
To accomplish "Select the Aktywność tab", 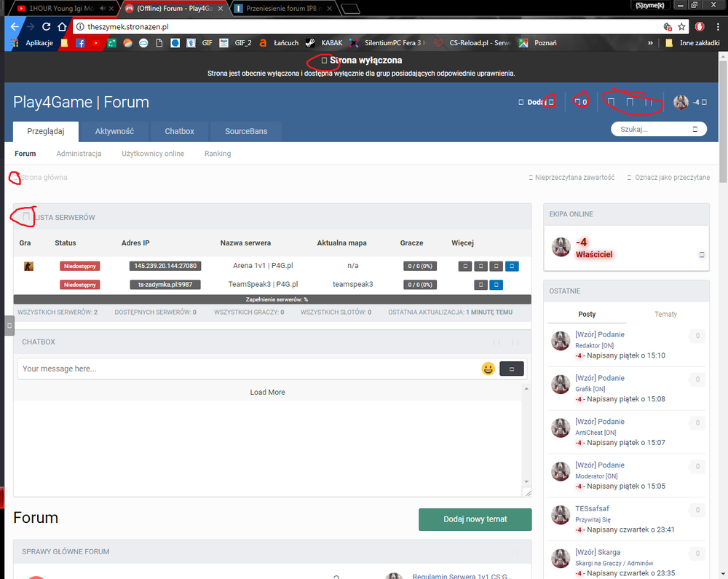I will 114,131.
